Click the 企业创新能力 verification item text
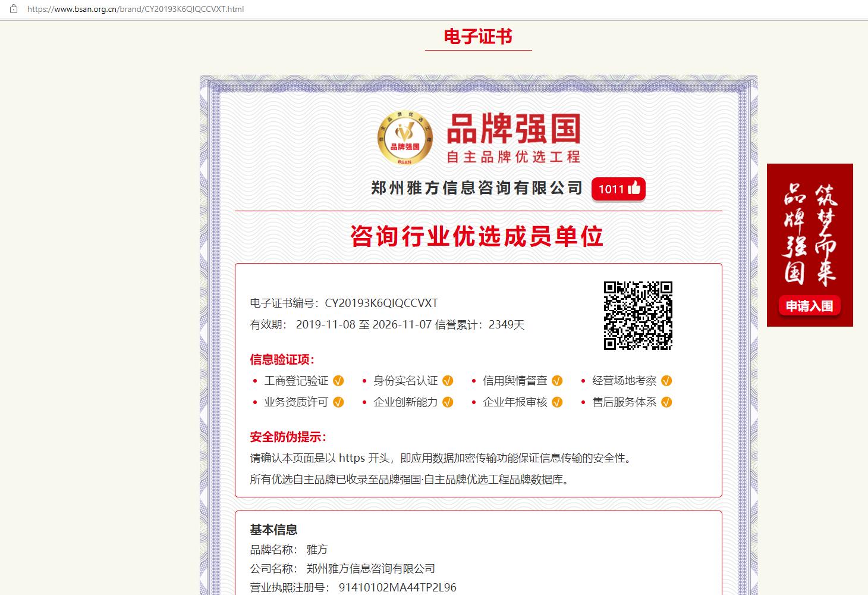The height and width of the screenshot is (595, 868). click(x=405, y=402)
